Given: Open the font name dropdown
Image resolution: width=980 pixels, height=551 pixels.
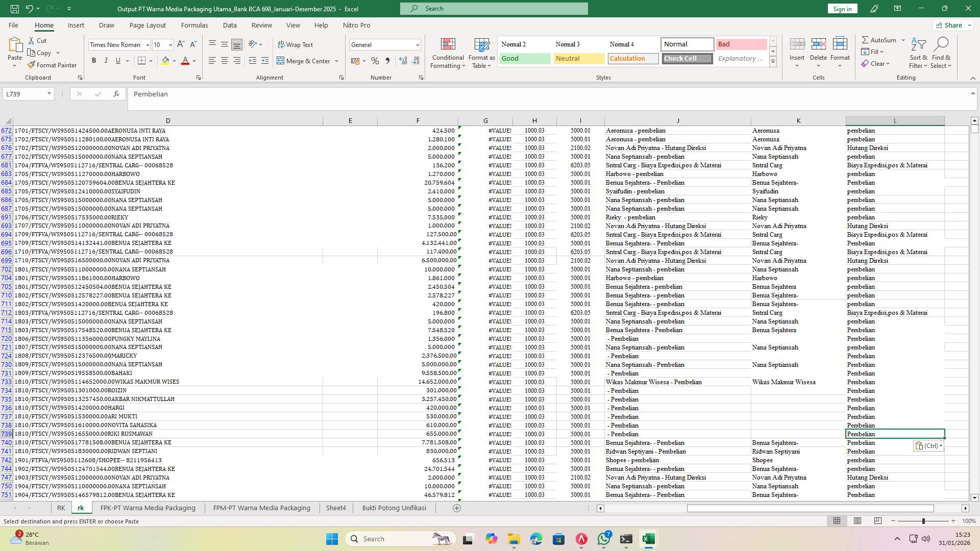Looking at the screenshot, I should (x=148, y=45).
